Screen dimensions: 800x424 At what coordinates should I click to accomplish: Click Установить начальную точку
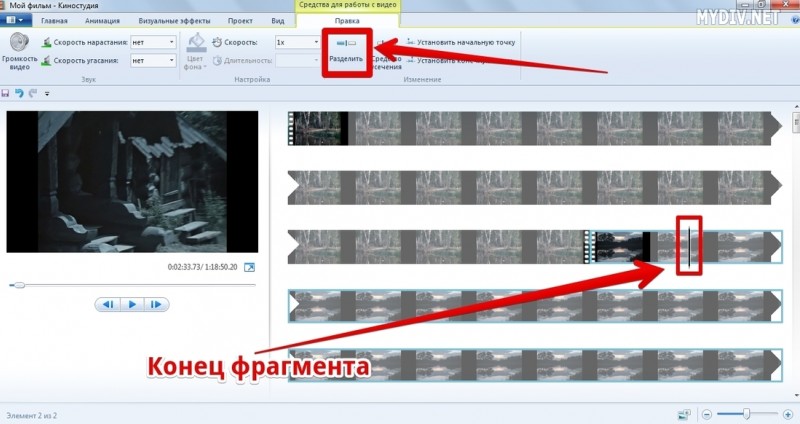[x=461, y=42]
